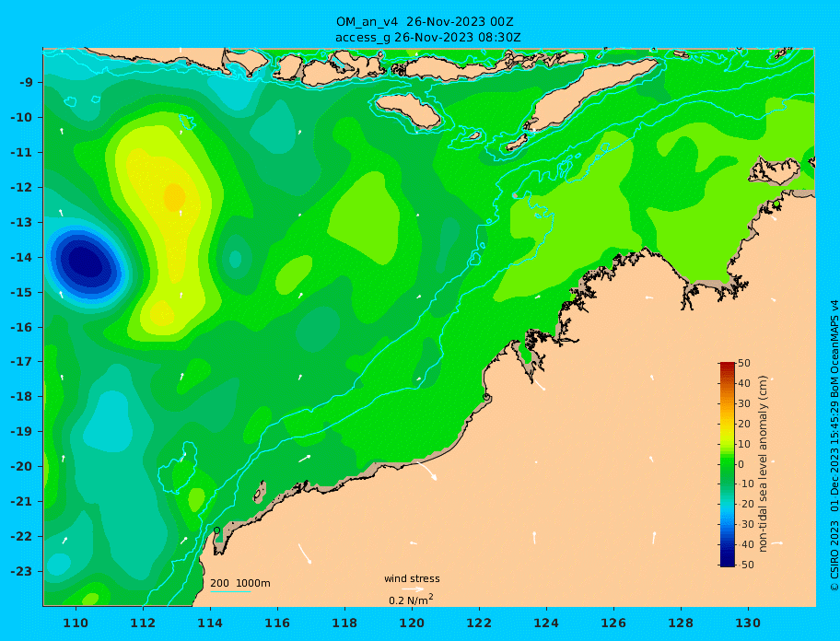Click latitude axis label '-20'
Viewport: 840px width, 641px height.
[21, 466]
